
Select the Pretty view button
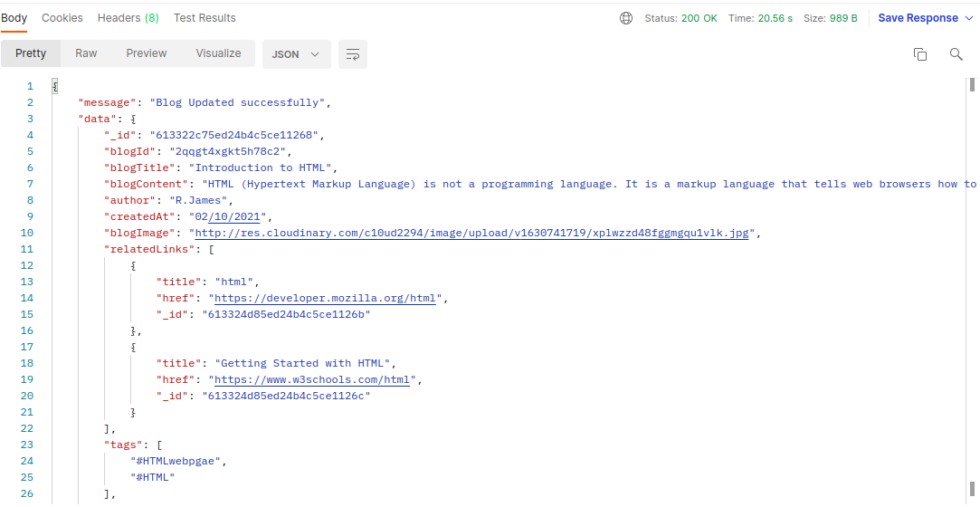(x=31, y=53)
